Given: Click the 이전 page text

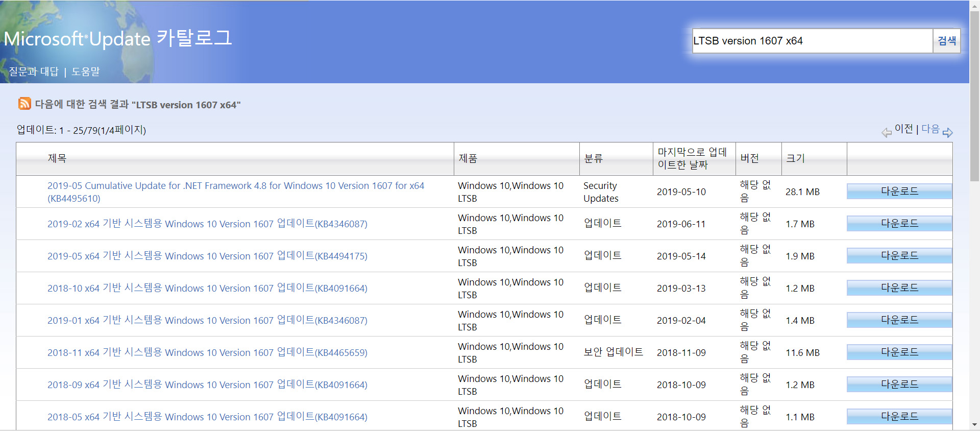Looking at the screenshot, I should [904, 129].
